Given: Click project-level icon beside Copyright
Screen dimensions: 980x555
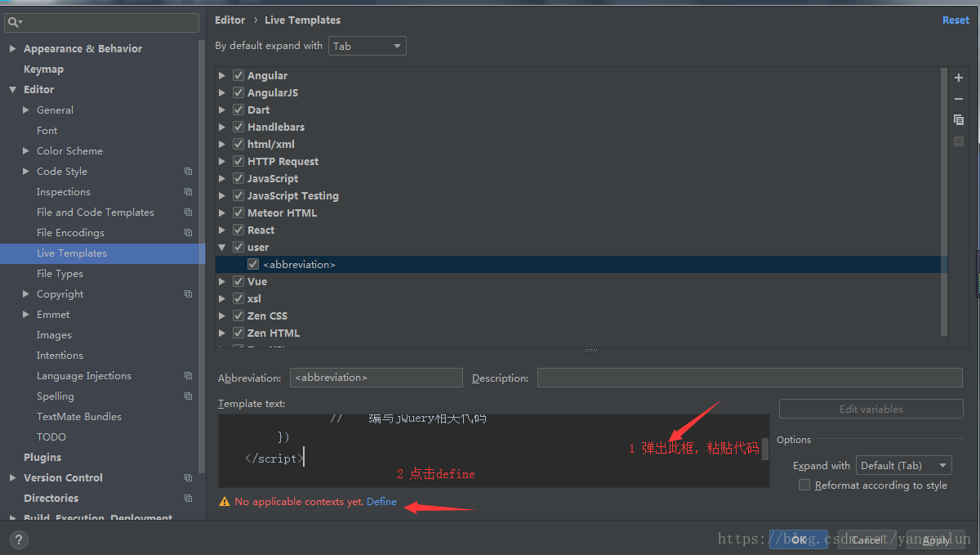Looking at the screenshot, I should (x=188, y=294).
